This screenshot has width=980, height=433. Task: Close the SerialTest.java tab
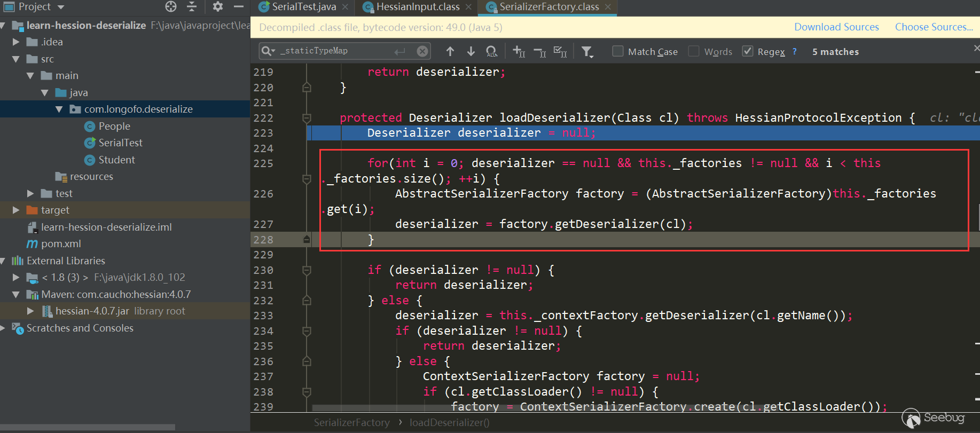coord(345,7)
